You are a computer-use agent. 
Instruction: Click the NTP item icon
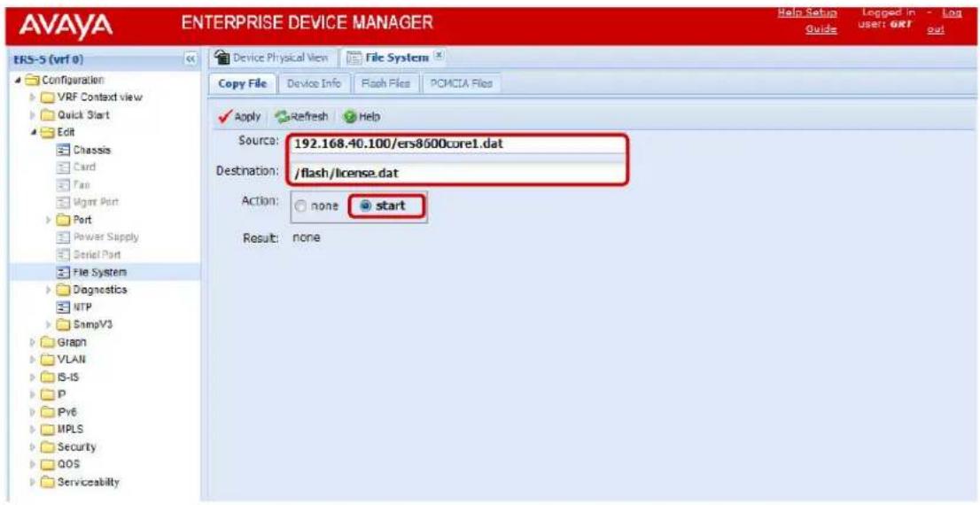coord(64,307)
